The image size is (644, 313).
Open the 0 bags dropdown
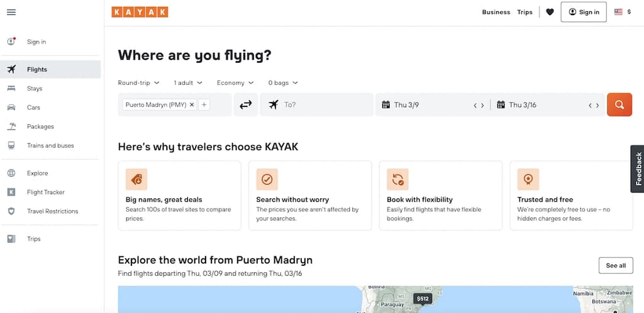283,83
